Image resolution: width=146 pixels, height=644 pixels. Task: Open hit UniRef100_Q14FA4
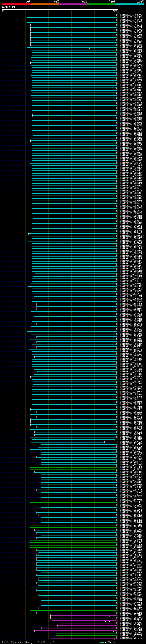click(131, 48)
